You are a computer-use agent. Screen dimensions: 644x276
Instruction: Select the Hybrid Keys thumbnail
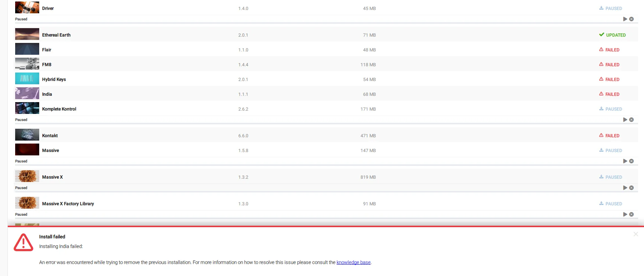point(27,78)
